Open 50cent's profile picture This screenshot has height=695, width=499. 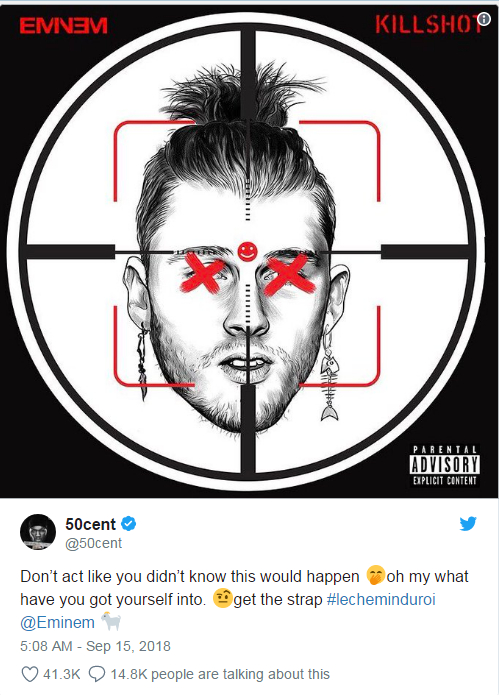38,532
